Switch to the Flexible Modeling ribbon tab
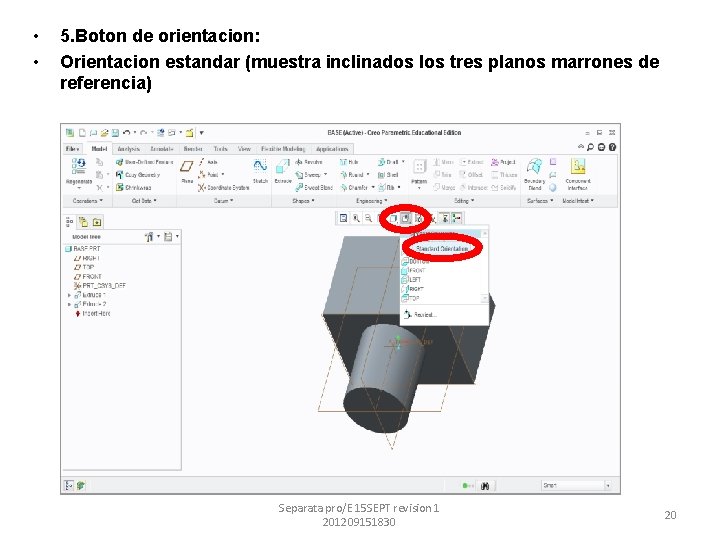The width and height of the screenshot is (720, 540). (x=283, y=149)
